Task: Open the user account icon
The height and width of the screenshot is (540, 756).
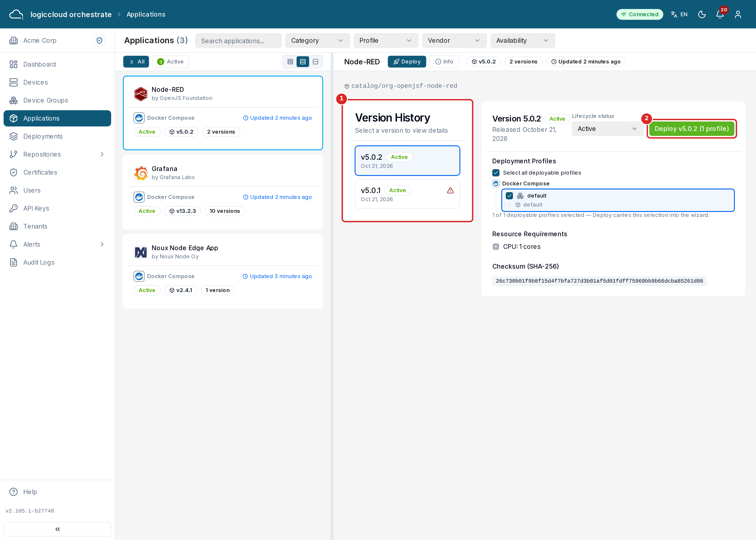Action: [738, 14]
